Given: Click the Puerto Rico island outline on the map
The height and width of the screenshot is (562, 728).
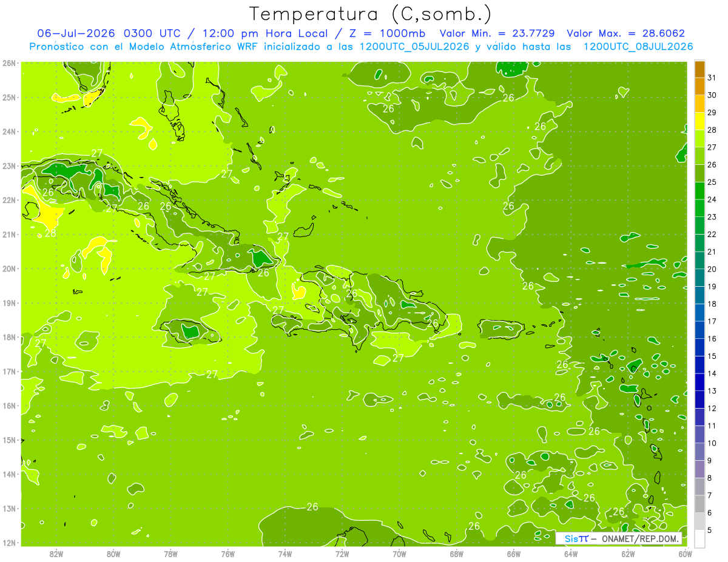Looking at the screenshot, I should click(501, 329).
